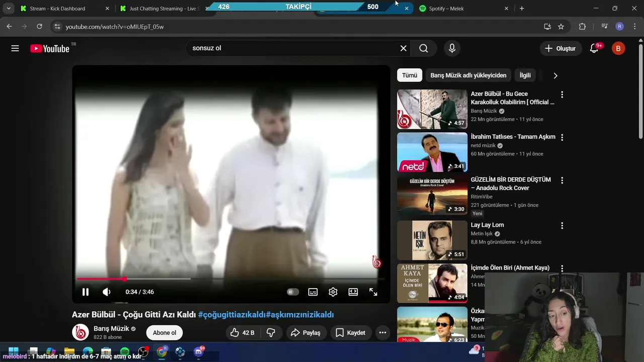Show more filter chips with the right arrow

pos(555,75)
